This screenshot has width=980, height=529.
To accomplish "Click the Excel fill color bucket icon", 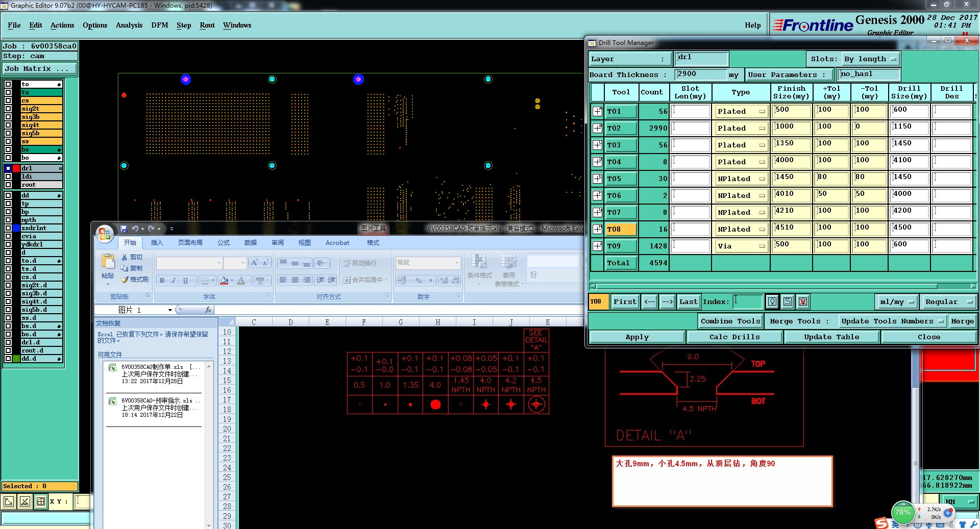I will (224, 280).
